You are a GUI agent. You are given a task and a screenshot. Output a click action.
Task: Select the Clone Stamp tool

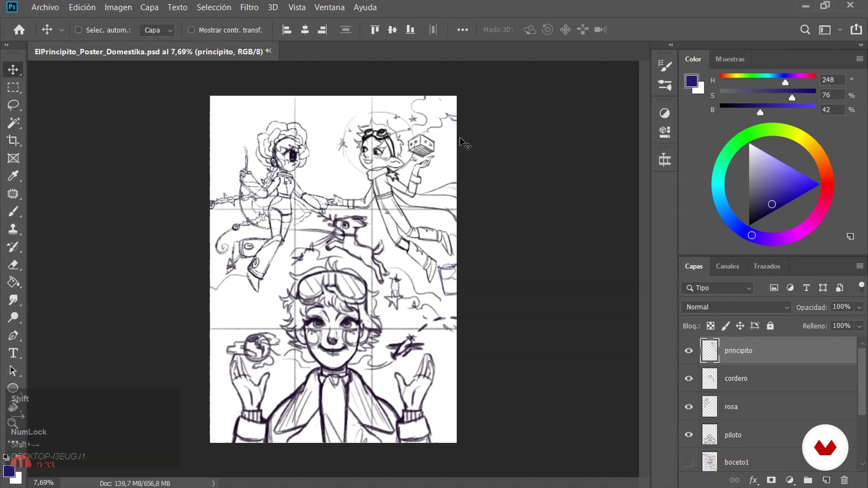coord(13,229)
